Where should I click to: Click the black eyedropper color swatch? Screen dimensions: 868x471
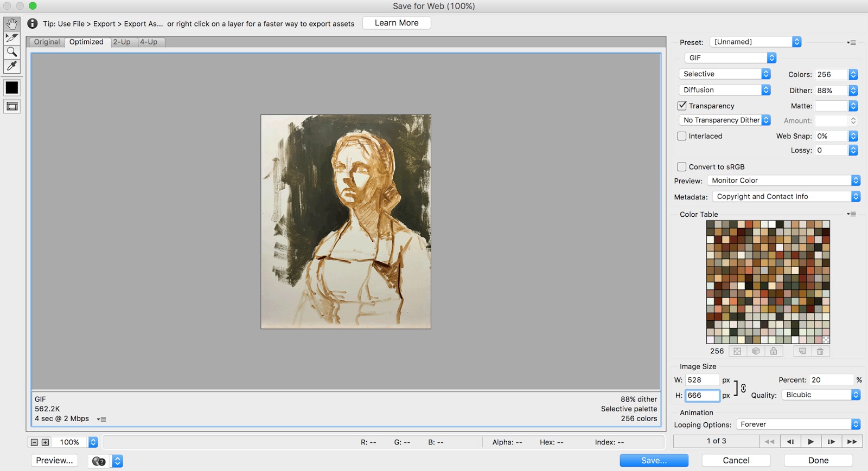[12, 88]
